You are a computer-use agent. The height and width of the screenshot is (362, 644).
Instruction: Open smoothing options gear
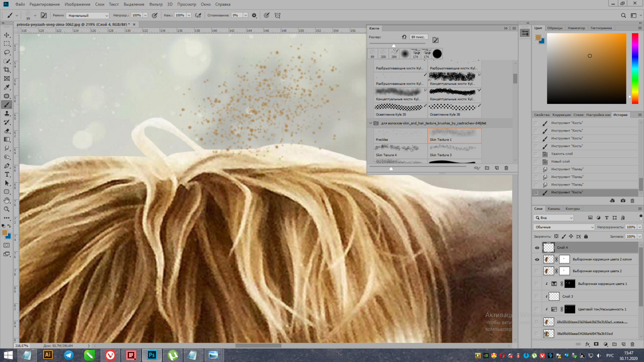click(254, 15)
